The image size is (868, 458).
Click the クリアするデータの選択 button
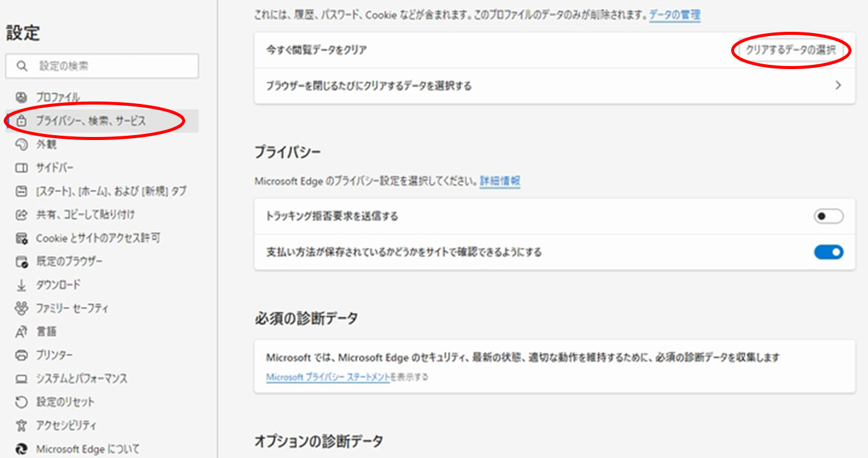[791, 51]
